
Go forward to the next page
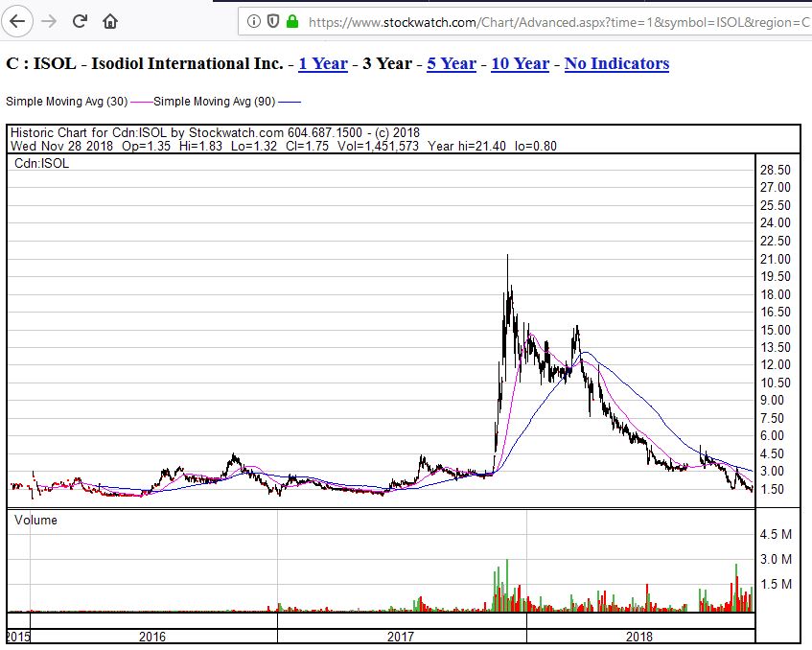point(47,19)
